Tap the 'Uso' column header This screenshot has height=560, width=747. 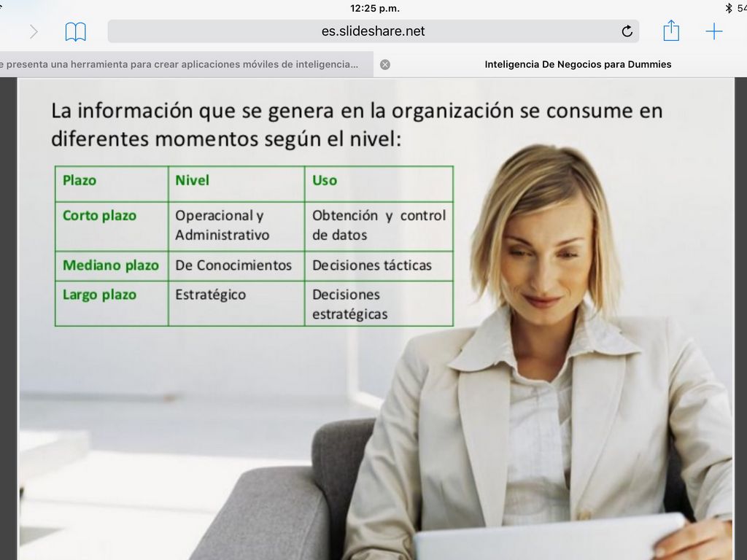tap(325, 180)
